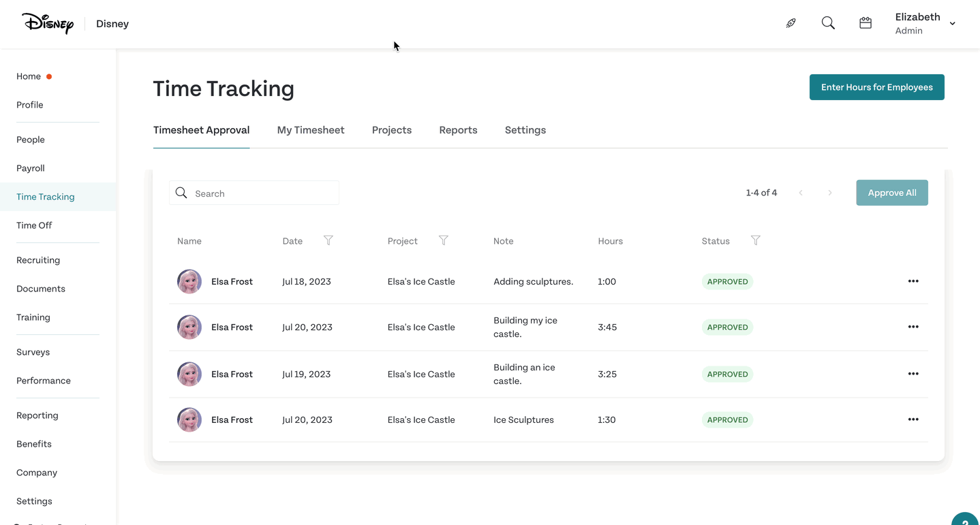
Task: Open Time Off in the sidebar
Action: pyautogui.click(x=34, y=225)
